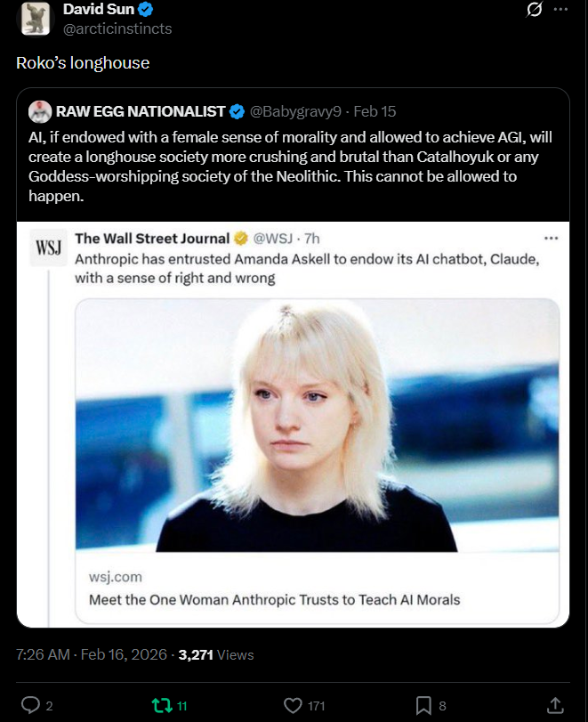
Task: Open the Grok explain icon
Action: click(x=536, y=10)
